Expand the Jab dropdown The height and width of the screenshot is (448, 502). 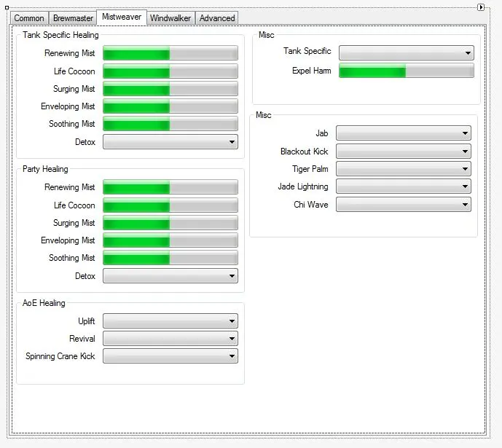(404, 133)
